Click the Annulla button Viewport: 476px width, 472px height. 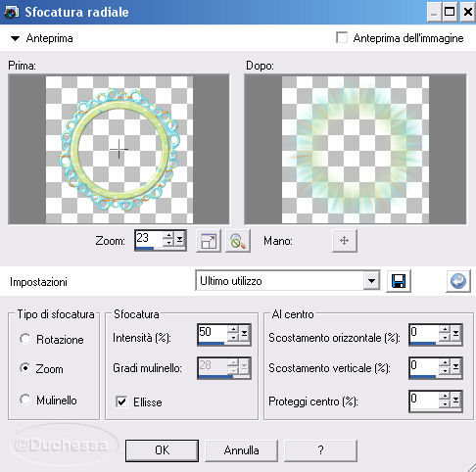point(241,450)
